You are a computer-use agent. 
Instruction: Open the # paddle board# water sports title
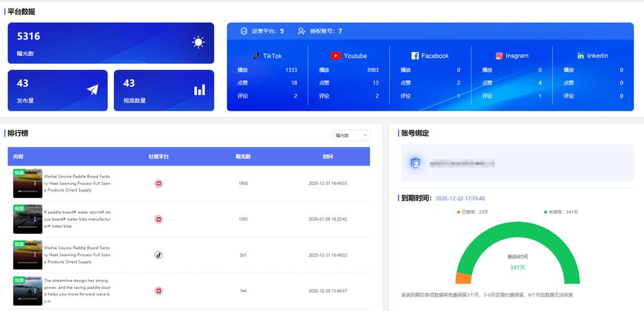pyautogui.click(x=77, y=219)
